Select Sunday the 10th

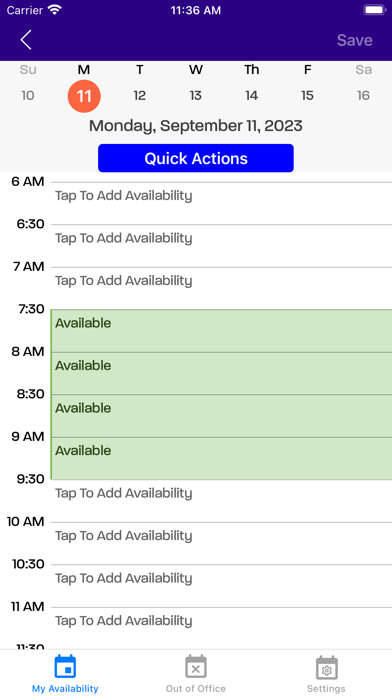[28, 96]
